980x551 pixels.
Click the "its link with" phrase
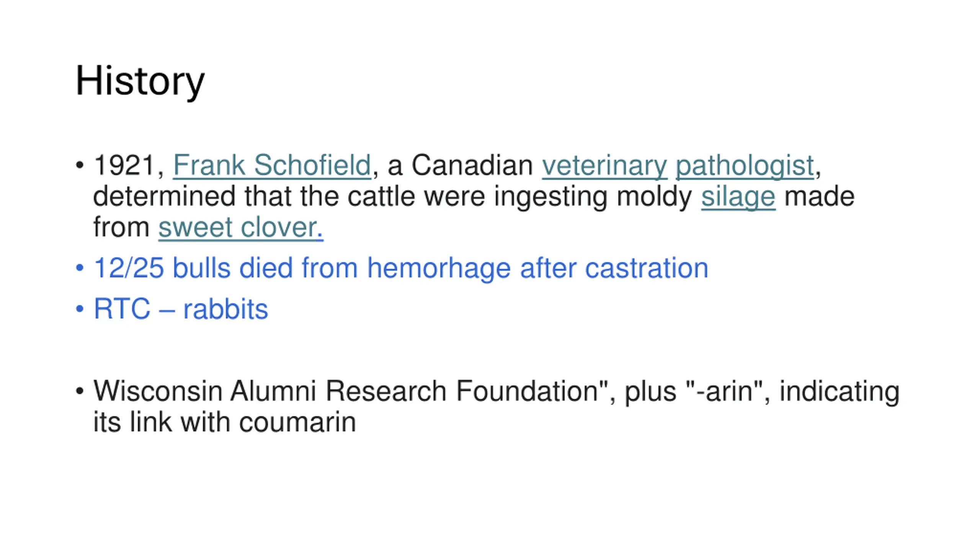point(162,422)
